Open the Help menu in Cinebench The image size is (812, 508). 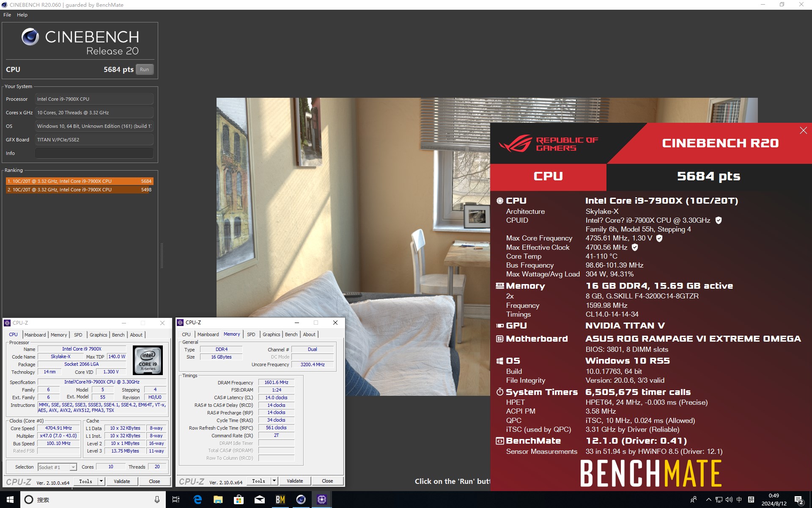click(22, 15)
